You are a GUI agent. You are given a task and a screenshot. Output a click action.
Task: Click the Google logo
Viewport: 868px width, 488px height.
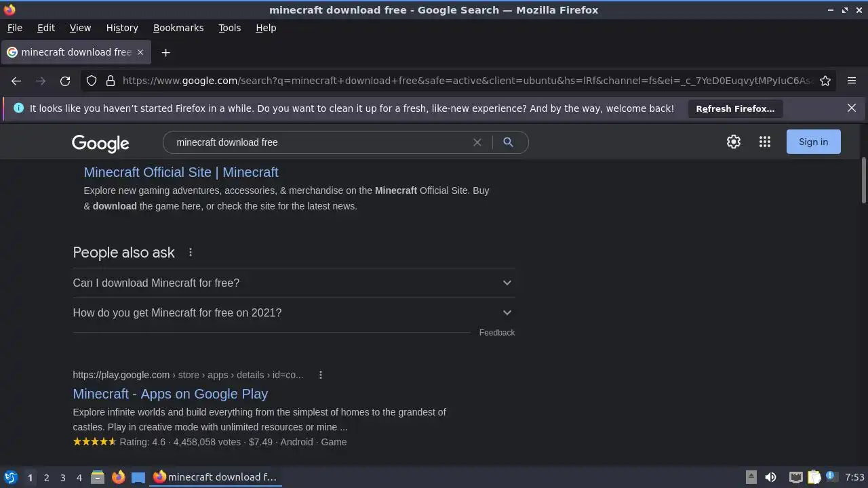click(x=100, y=143)
